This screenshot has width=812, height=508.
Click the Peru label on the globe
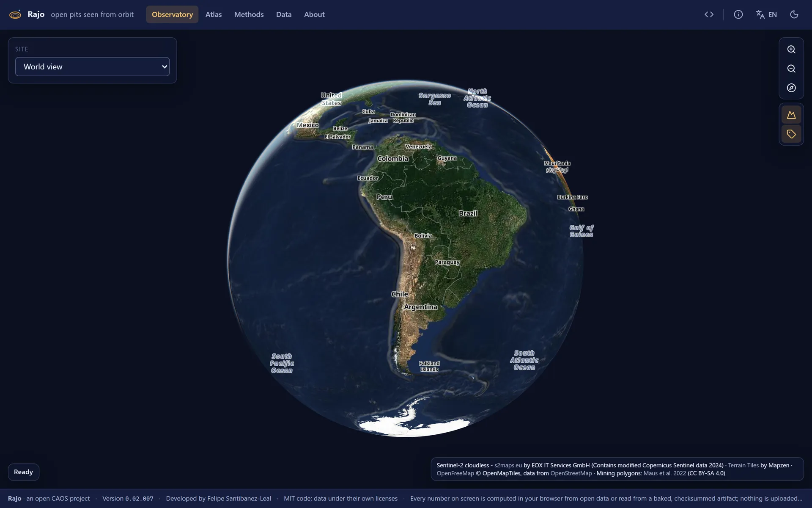[384, 197]
